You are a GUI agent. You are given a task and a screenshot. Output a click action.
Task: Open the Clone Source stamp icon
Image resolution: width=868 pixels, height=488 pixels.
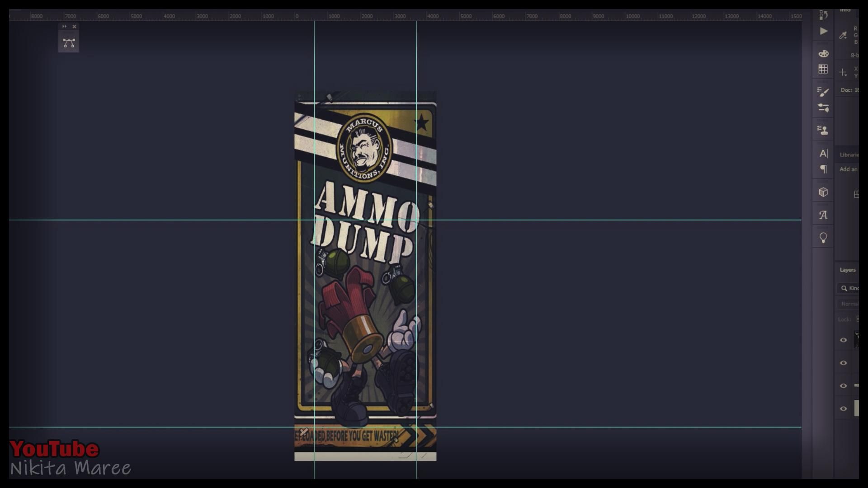(823, 130)
